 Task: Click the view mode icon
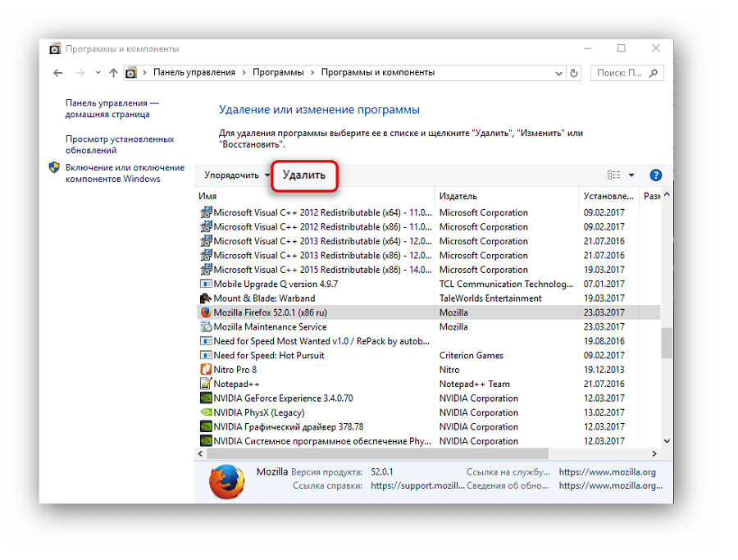pos(613,175)
